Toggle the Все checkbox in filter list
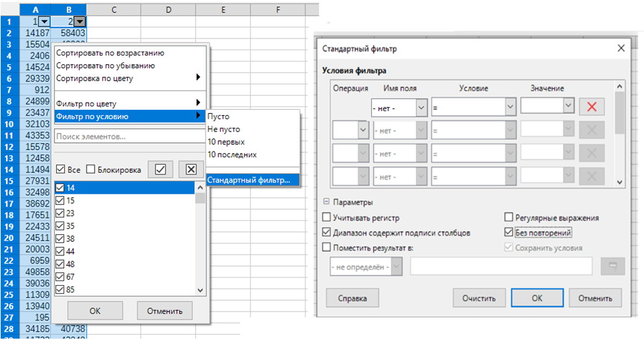 61,169
